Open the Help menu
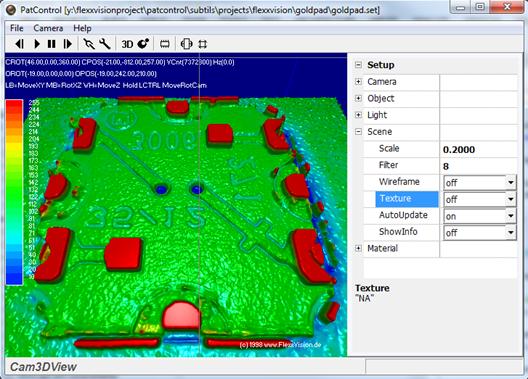 coord(82,28)
